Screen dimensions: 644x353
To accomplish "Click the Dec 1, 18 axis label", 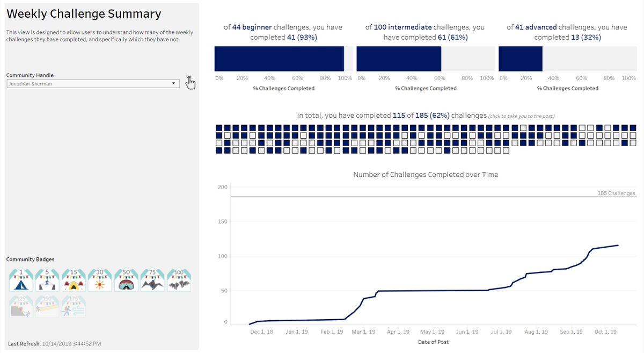I will point(262,332).
